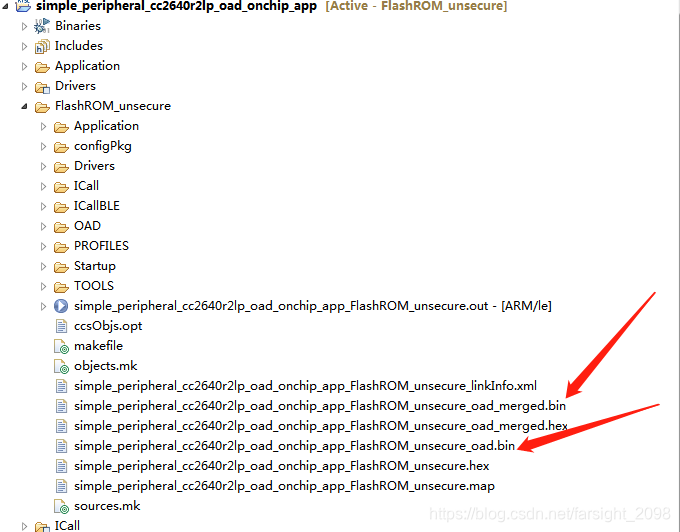Click the ccsObjs.opt file icon

click(x=62, y=326)
